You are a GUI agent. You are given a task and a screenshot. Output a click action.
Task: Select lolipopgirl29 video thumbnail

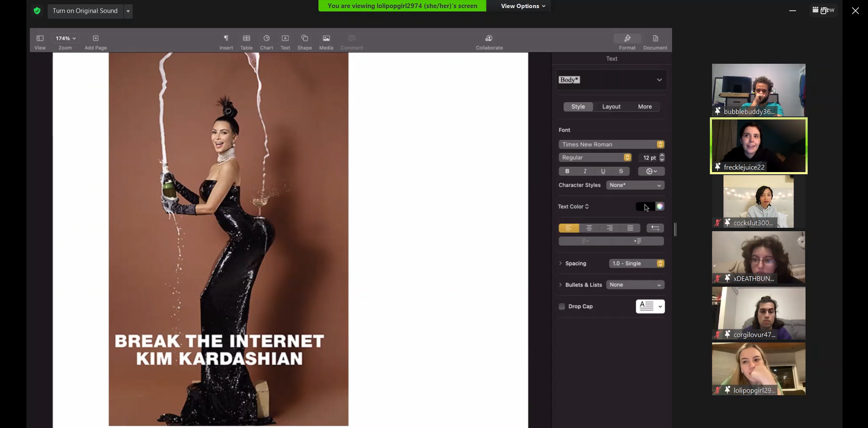click(759, 369)
